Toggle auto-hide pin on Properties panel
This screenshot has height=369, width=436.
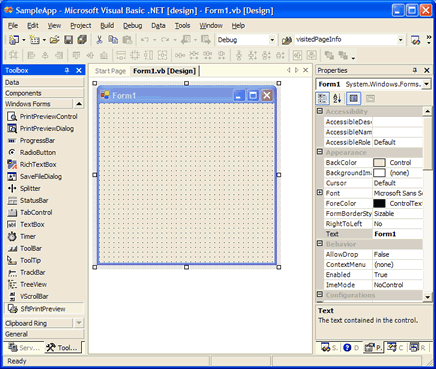pos(415,70)
